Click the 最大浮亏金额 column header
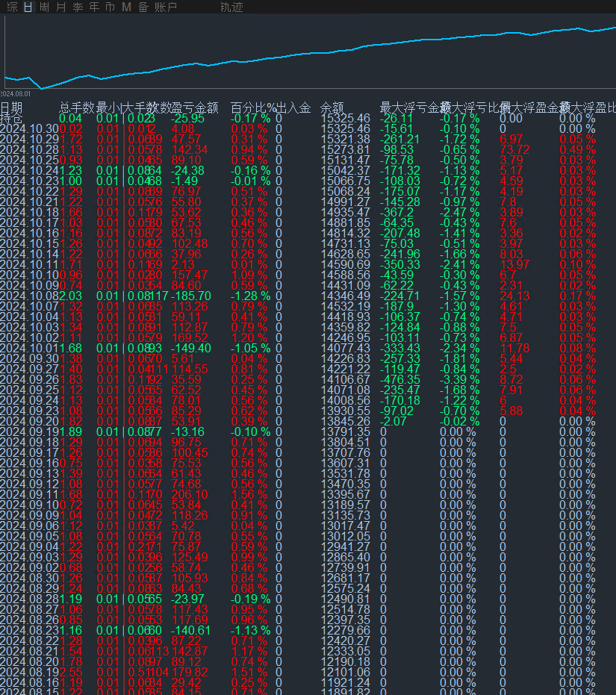Screen dimensions: 616x695 tap(414, 107)
